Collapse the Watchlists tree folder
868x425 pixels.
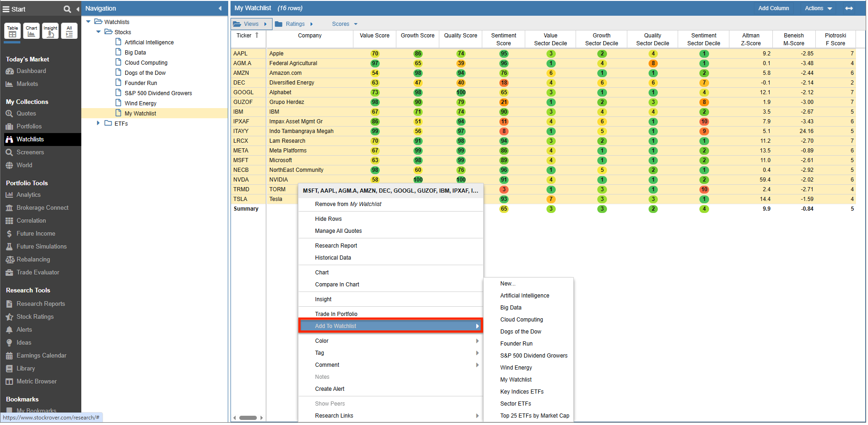(x=88, y=22)
